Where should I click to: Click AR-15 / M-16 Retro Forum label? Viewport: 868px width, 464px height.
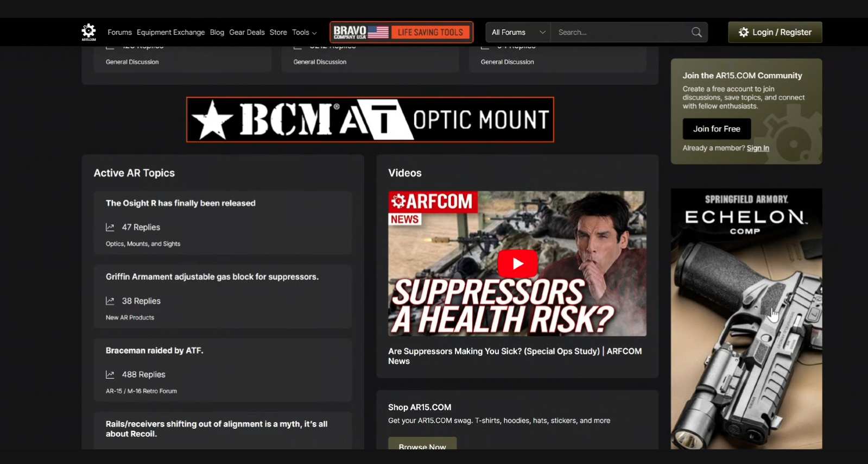coord(141,391)
